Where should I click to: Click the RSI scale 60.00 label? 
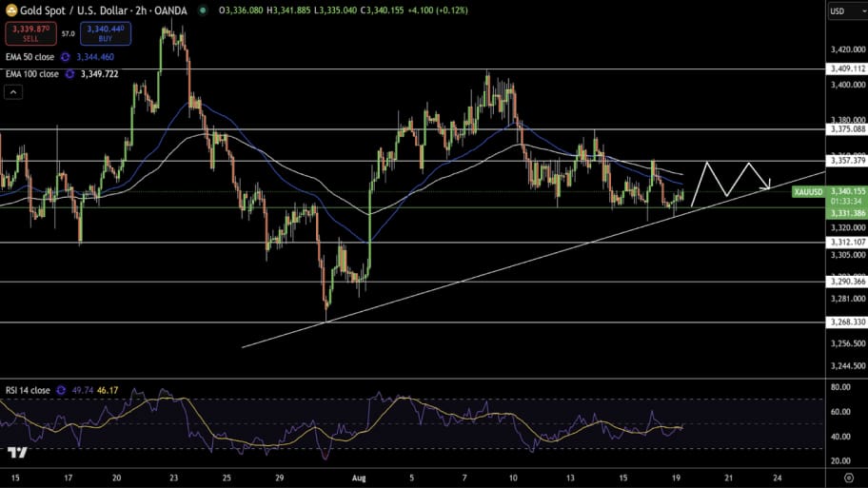[840, 412]
